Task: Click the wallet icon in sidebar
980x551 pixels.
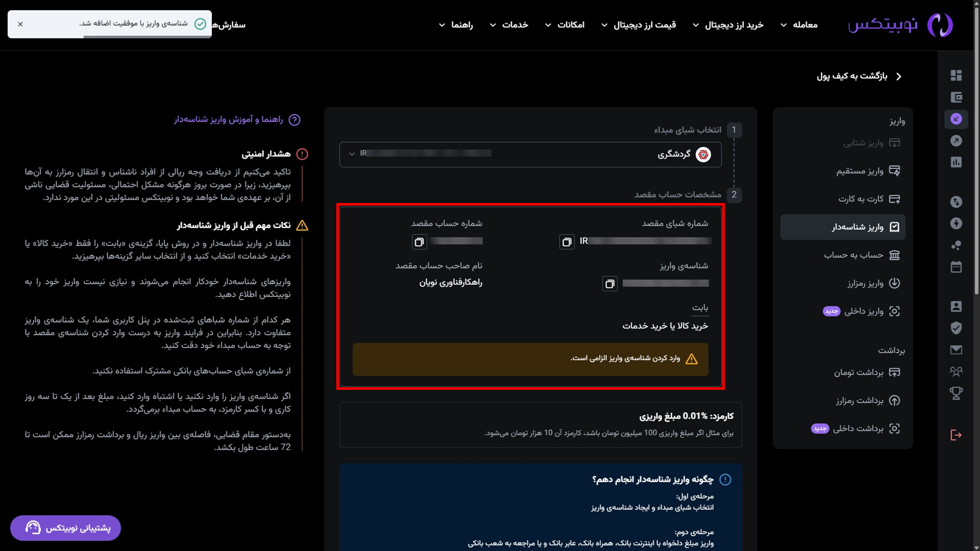Action: [x=956, y=97]
